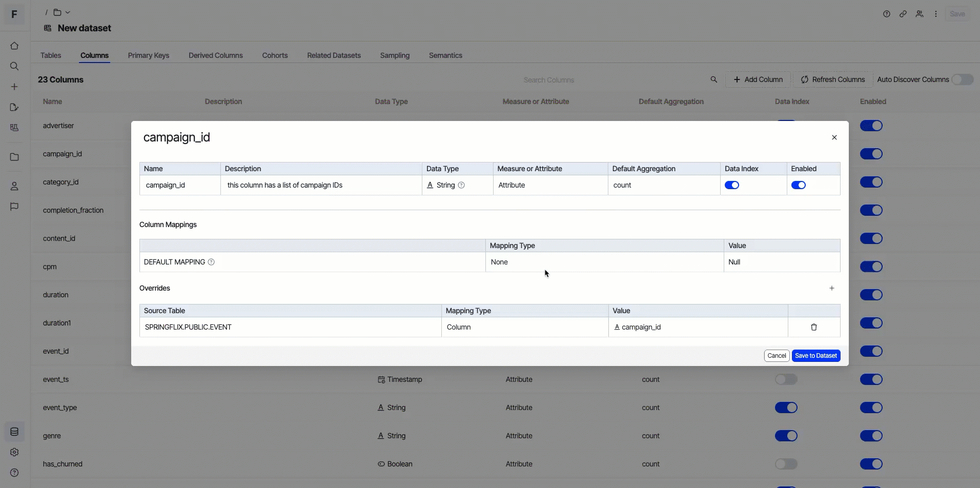This screenshot has height=488, width=980.
Task: Click the F logo at top left
Action: [x=14, y=14]
